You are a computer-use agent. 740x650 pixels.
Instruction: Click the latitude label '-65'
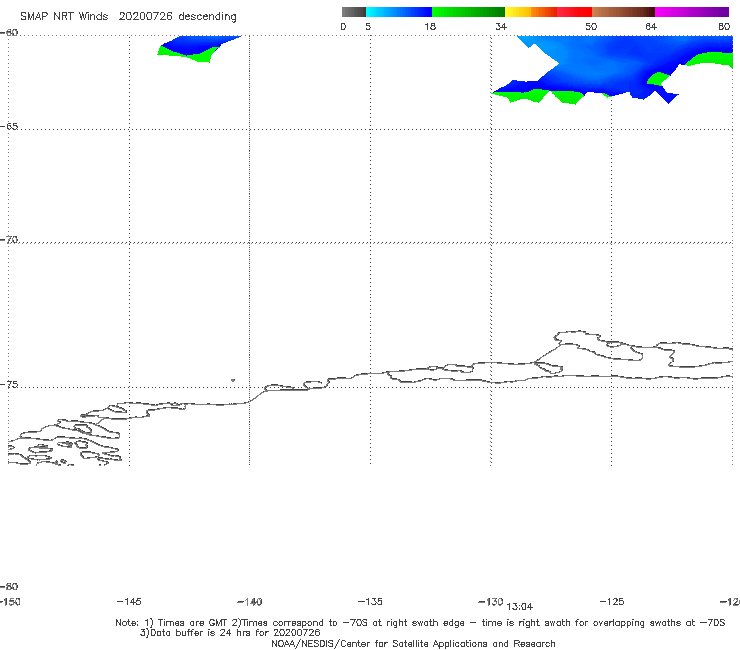tap(9, 127)
